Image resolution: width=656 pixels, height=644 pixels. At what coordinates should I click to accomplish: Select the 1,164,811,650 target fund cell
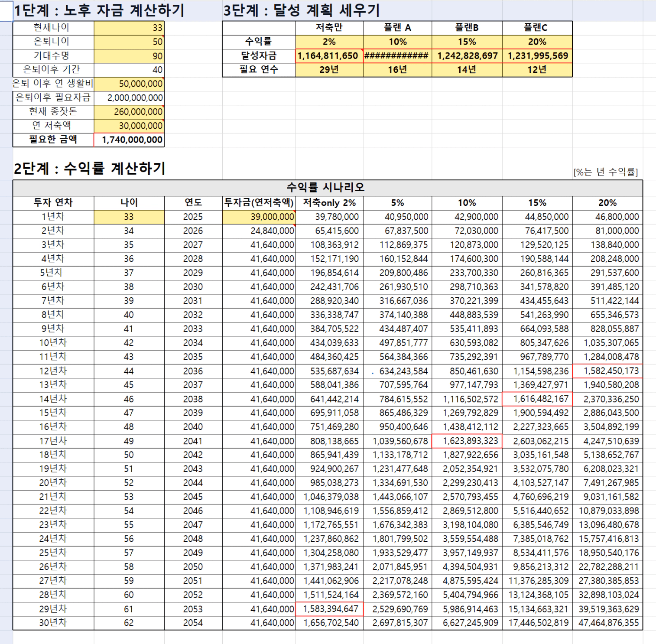tap(329, 56)
